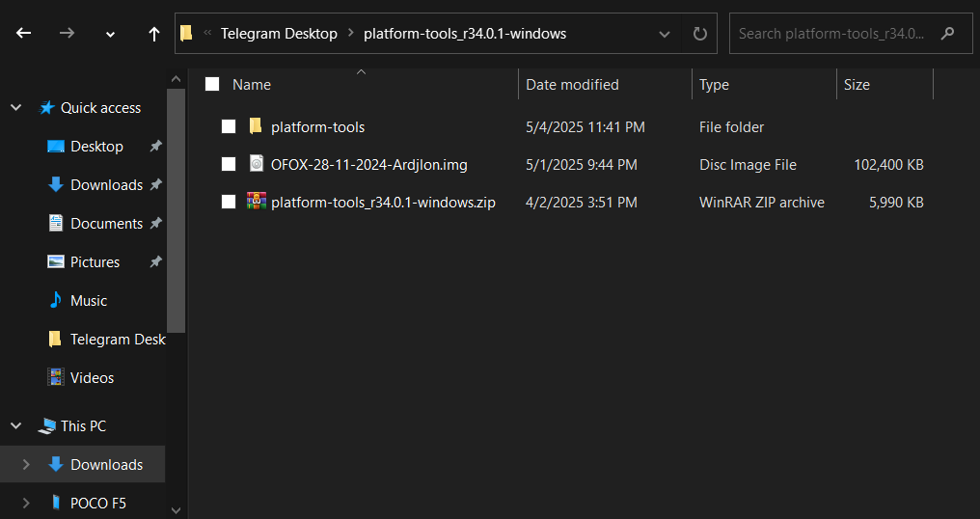Open Videos in the sidebar
Screen dimensions: 980x519
[92, 378]
